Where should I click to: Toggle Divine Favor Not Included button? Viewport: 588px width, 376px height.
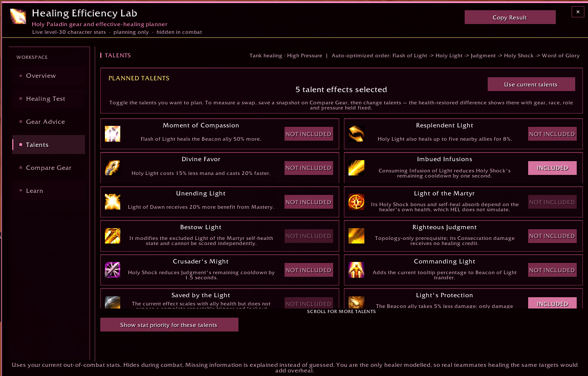309,168
